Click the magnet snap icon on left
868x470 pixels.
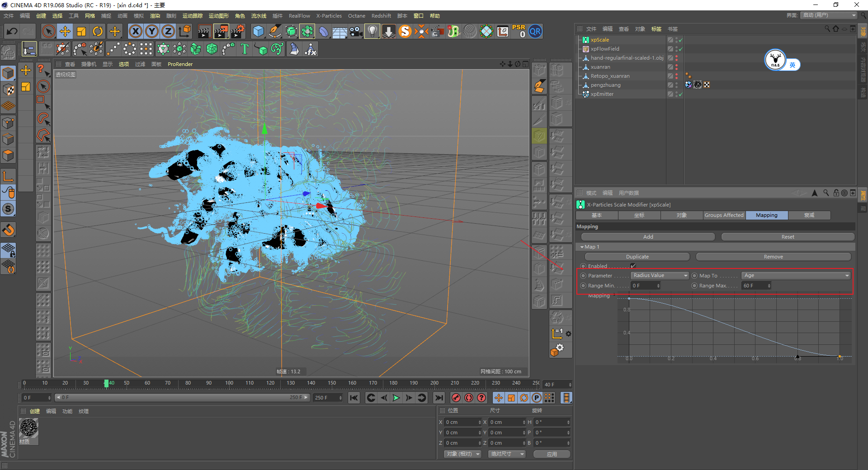[x=9, y=230]
